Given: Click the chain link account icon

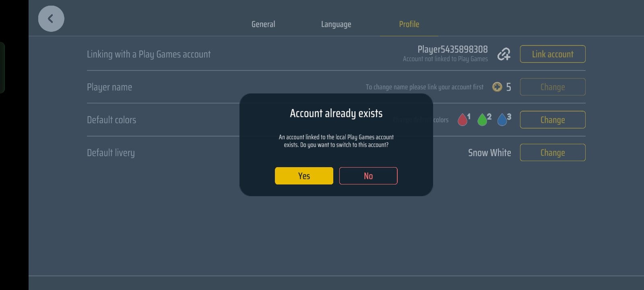Looking at the screenshot, I should tap(504, 54).
